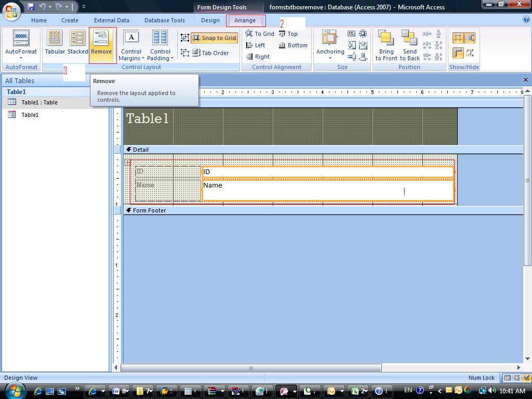Switch to the Design tab
Screen dimensions: 532x399
[x=210, y=20]
